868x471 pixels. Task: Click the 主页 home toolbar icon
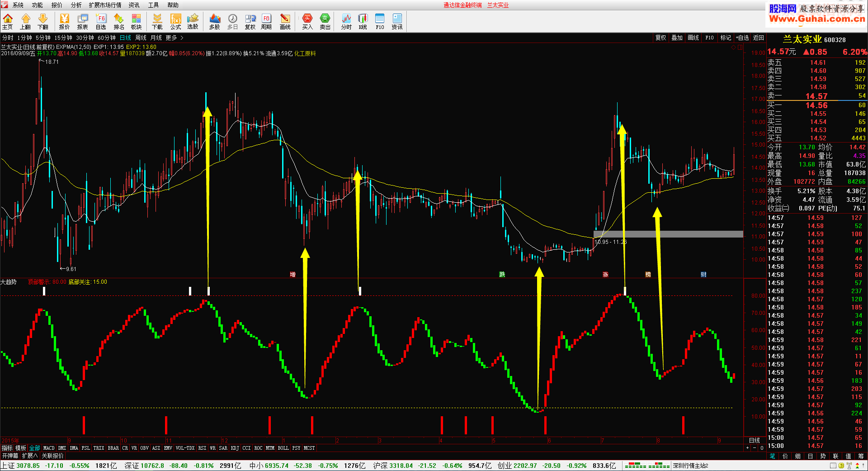click(x=8, y=21)
